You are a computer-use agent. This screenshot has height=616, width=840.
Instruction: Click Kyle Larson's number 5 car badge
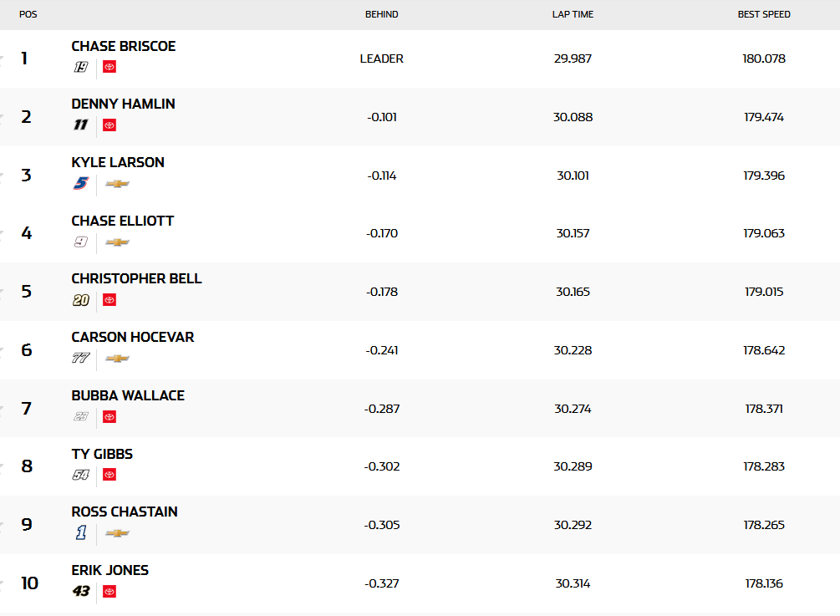(80, 184)
